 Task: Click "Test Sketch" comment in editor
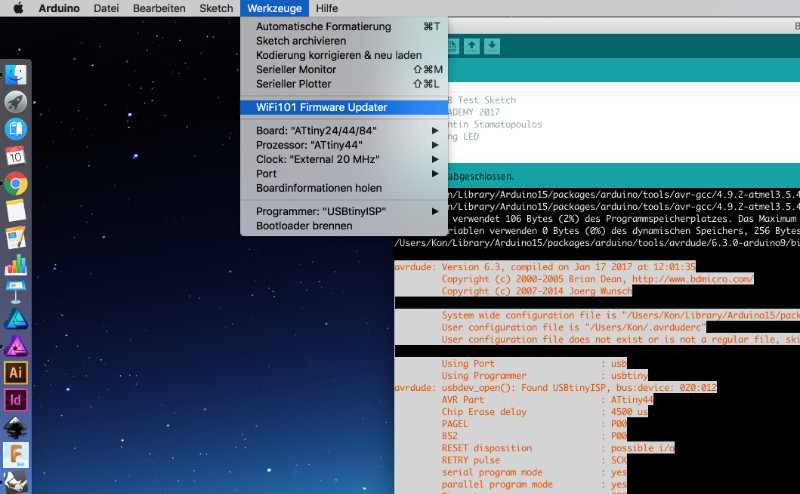pyautogui.click(x=487, y=100)
